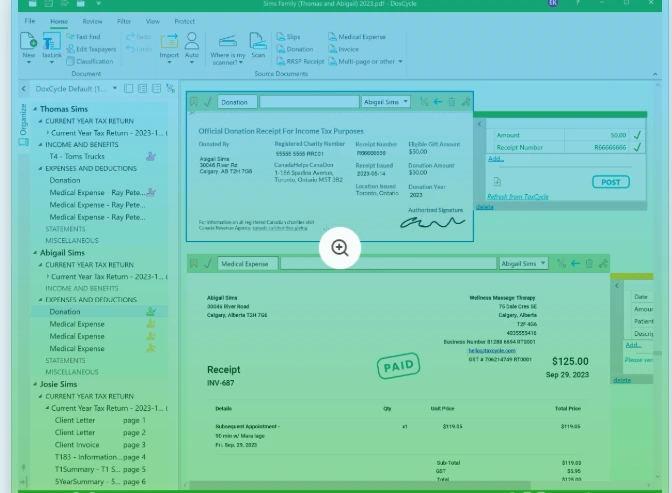Switch to the View ribbon tab
The image size is (672, 493).
(153, 21)
